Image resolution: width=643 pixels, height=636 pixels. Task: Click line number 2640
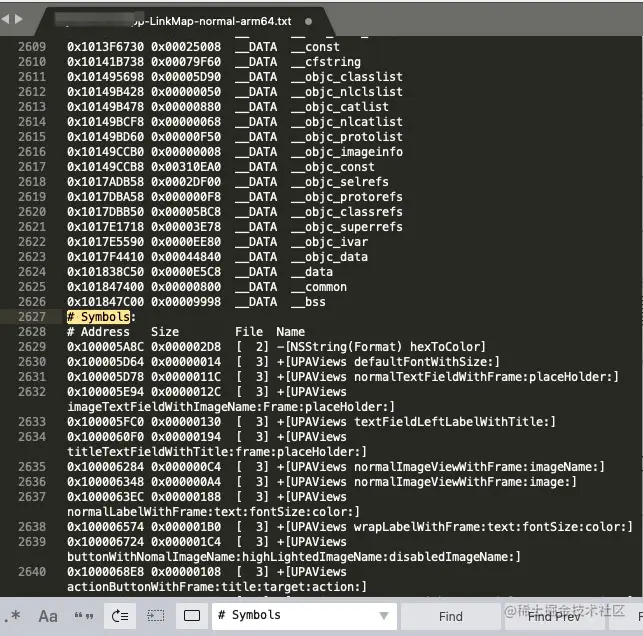tap(32, 572)
